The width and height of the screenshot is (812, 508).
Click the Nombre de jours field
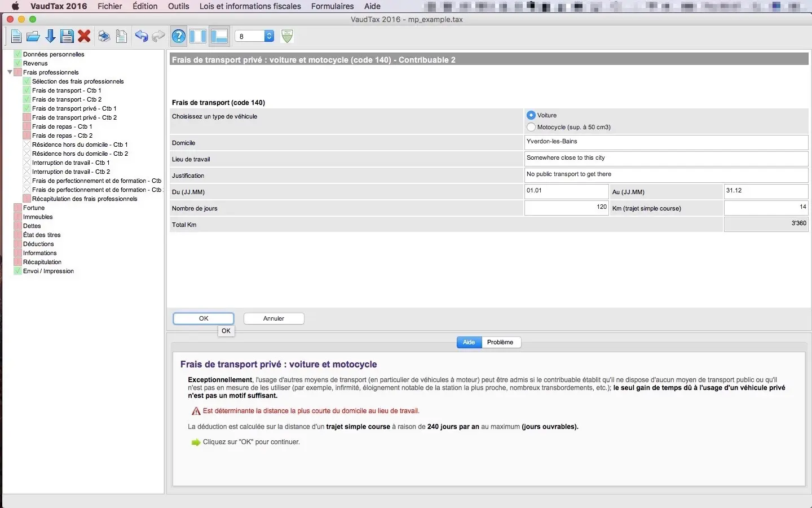pyautogui.click(x=566, y=208)
